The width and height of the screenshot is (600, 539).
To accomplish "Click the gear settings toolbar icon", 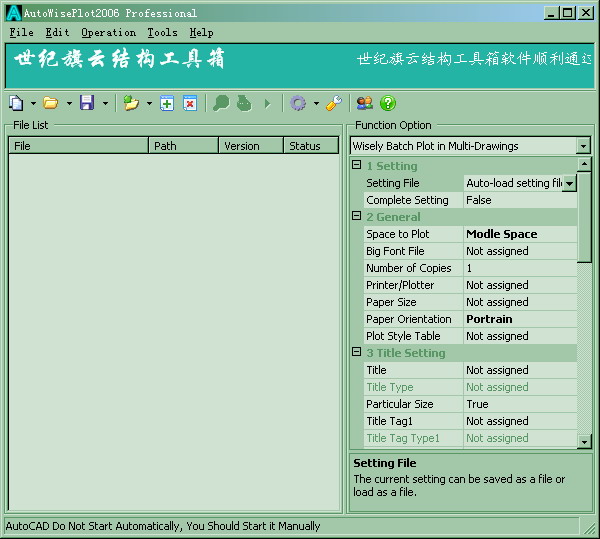I will [x=298, y=103].
